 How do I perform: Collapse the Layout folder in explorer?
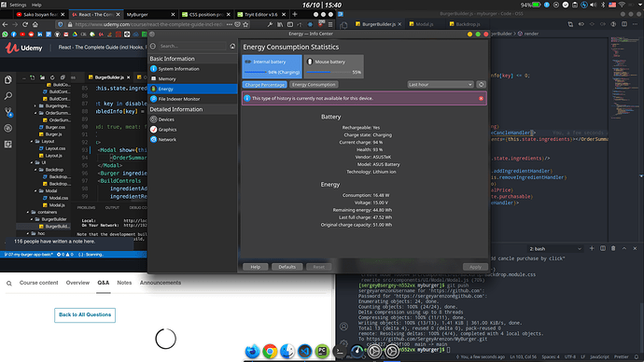[x=43, y=141]
